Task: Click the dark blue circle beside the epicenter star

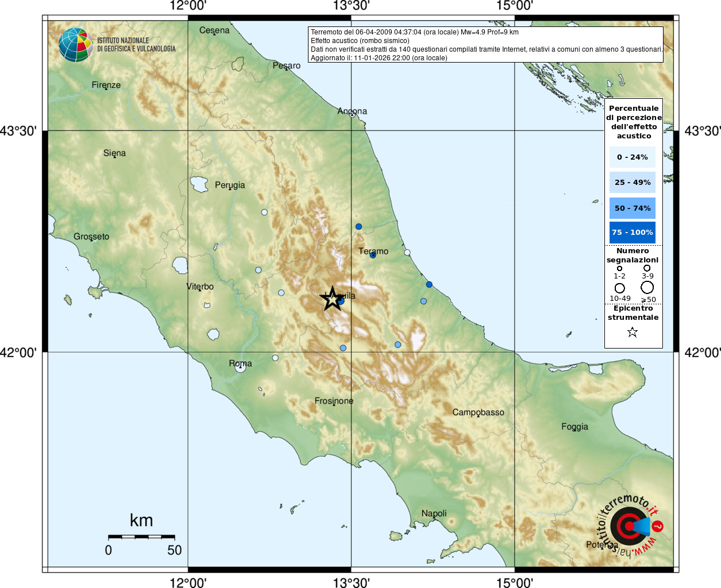Action: coord(341,300)
